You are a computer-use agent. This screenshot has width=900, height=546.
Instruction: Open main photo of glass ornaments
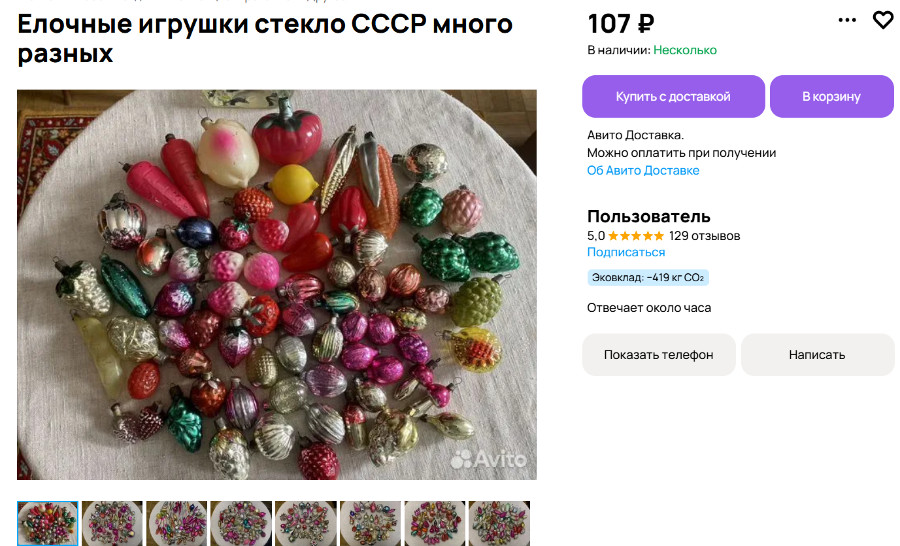click(277, 285)
